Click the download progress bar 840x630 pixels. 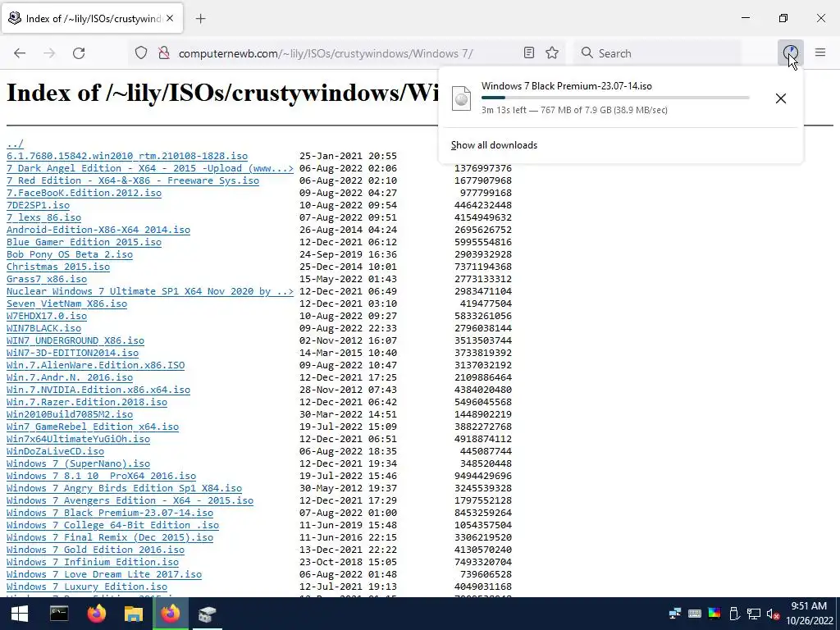(615, 98)
